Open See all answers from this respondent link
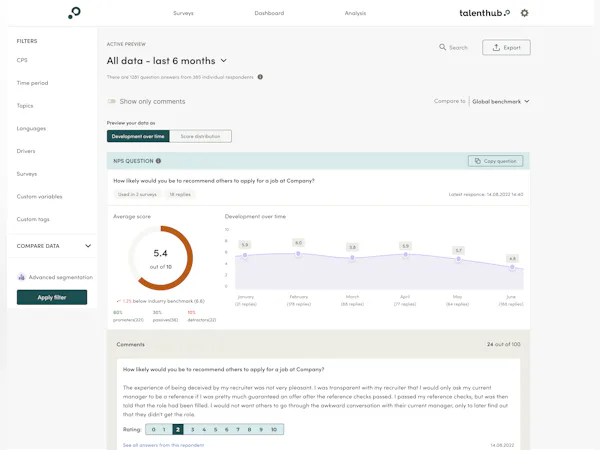 163,445
